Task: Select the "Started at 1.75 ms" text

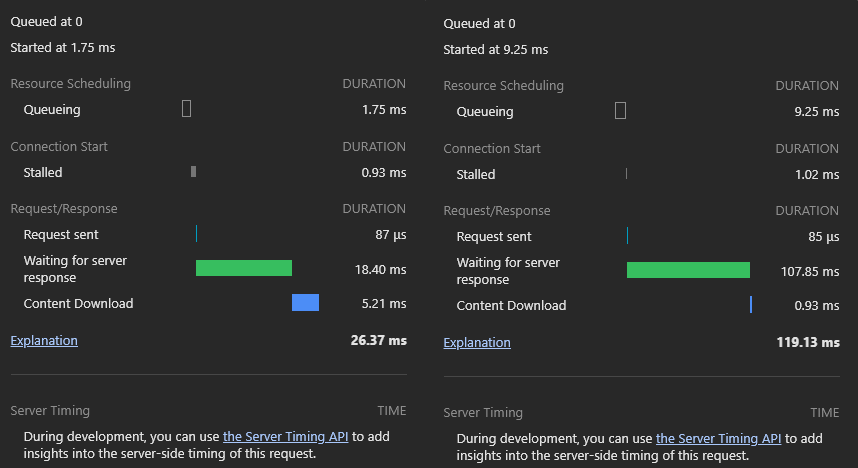Action: point(63,47)
